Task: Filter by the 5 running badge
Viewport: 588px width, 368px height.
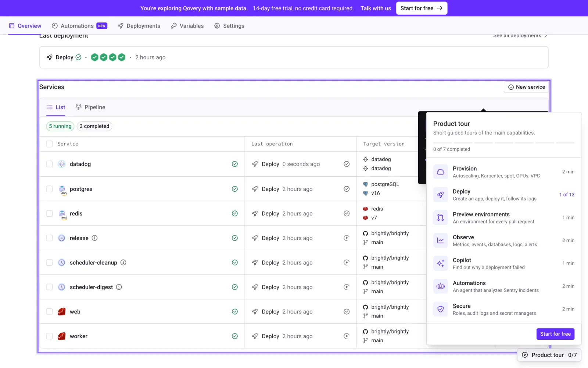Action: coord(60,126)
